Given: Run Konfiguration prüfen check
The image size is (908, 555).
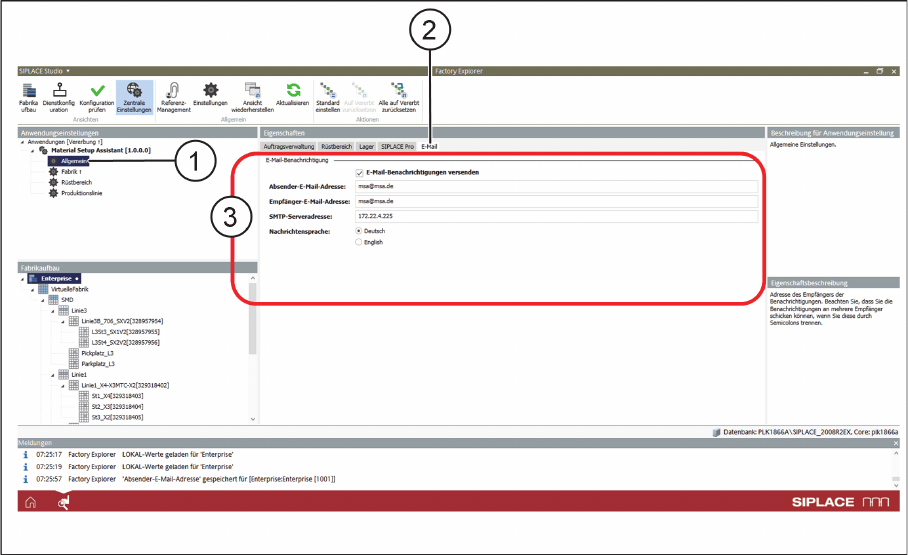Looking at the screenshot, I should coord(97,97).
